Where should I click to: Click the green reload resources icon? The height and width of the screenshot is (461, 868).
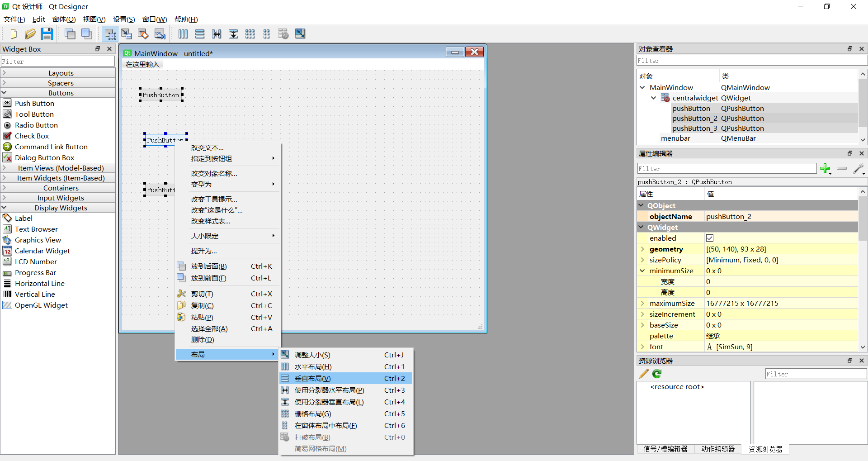click(x=657, y=374)
